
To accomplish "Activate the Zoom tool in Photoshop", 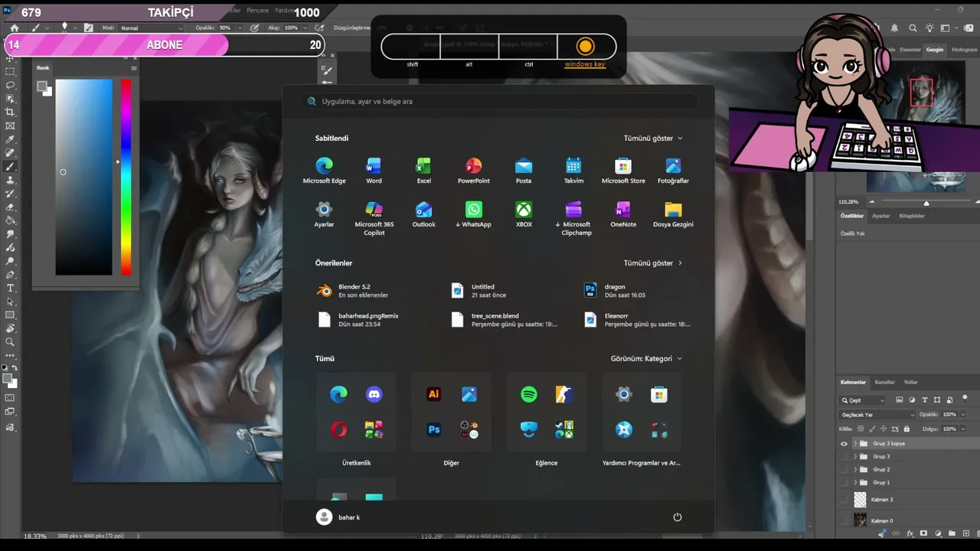I will (x=10, y=342).
